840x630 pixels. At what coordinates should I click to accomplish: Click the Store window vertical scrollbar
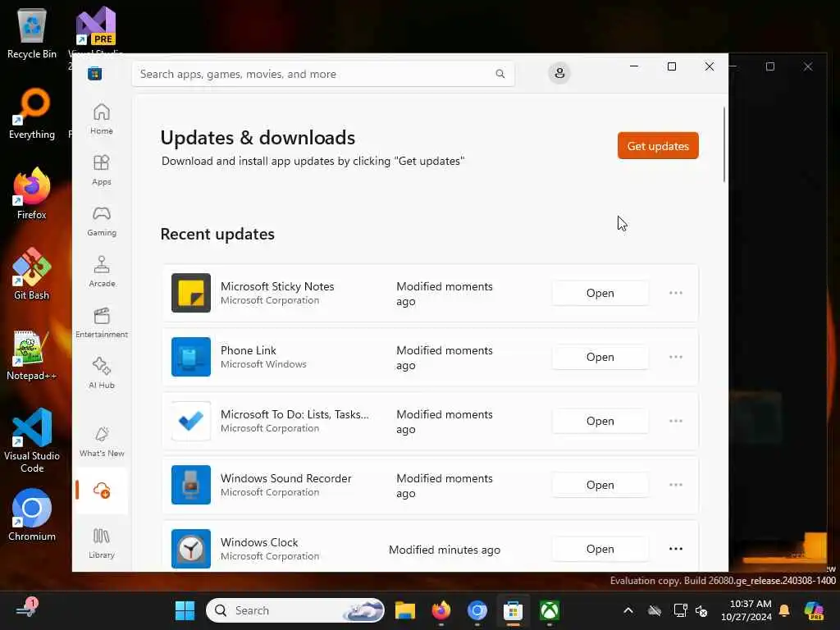(x=724, y=144)
